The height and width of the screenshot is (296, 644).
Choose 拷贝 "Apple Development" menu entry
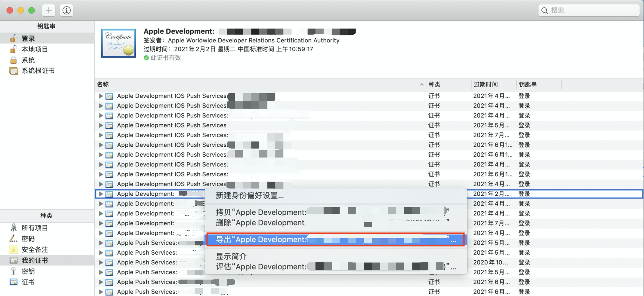pos(336,212)
